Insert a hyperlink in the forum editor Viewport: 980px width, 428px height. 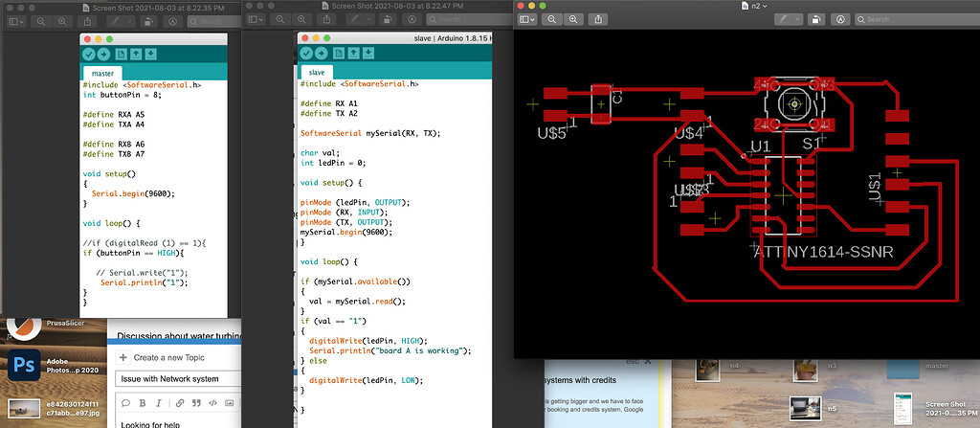(x=180, y=403)
